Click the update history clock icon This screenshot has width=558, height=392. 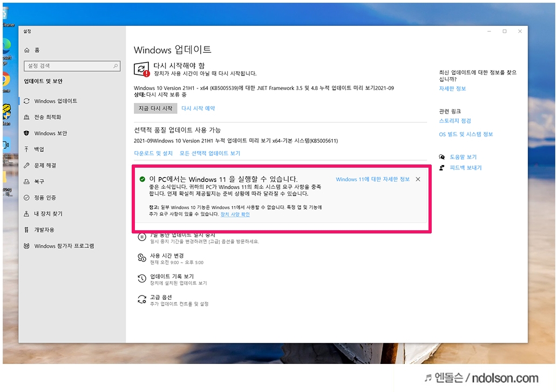tap(142, 279)
